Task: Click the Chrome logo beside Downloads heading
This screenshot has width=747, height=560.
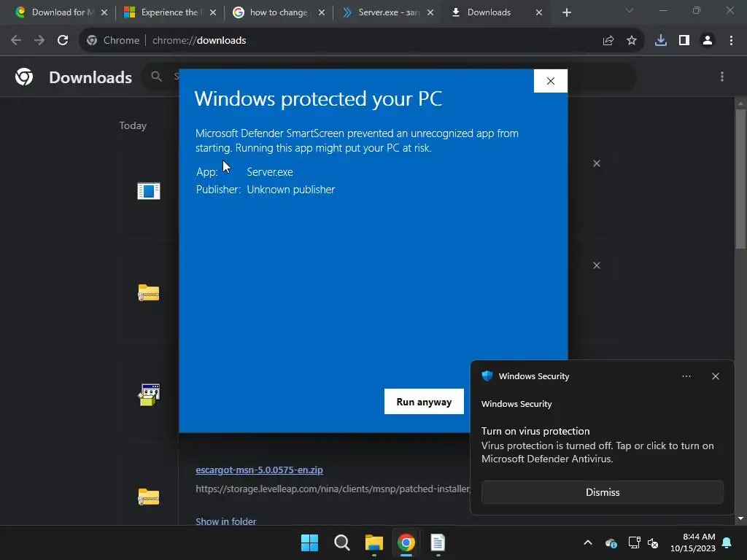Action: pos(24,77)
